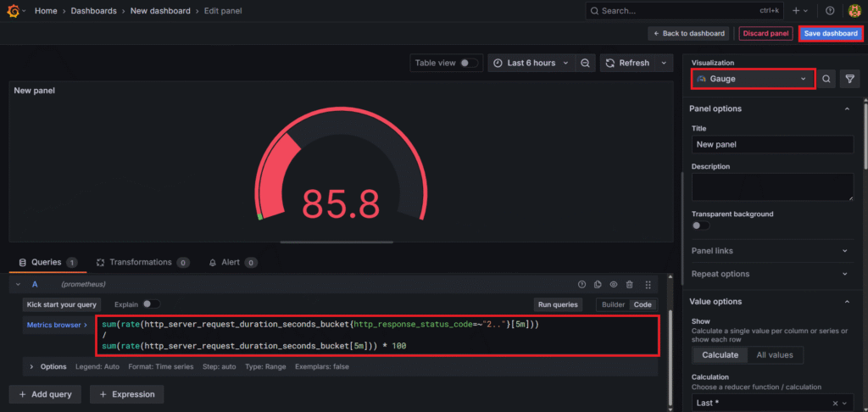Image resolution: width=868 pixels, height=412 pixels.
Task: Click the zoom out time range icon
Action: [585, 63]
